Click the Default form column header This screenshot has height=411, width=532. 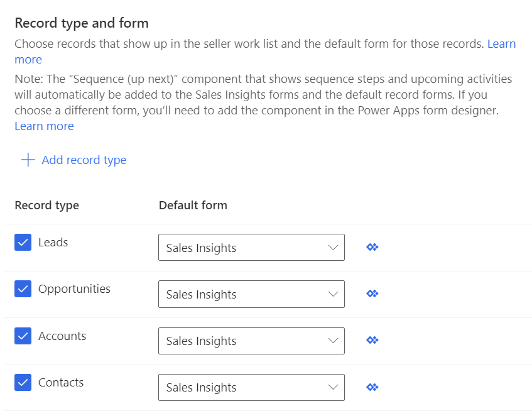click(193, 205)
